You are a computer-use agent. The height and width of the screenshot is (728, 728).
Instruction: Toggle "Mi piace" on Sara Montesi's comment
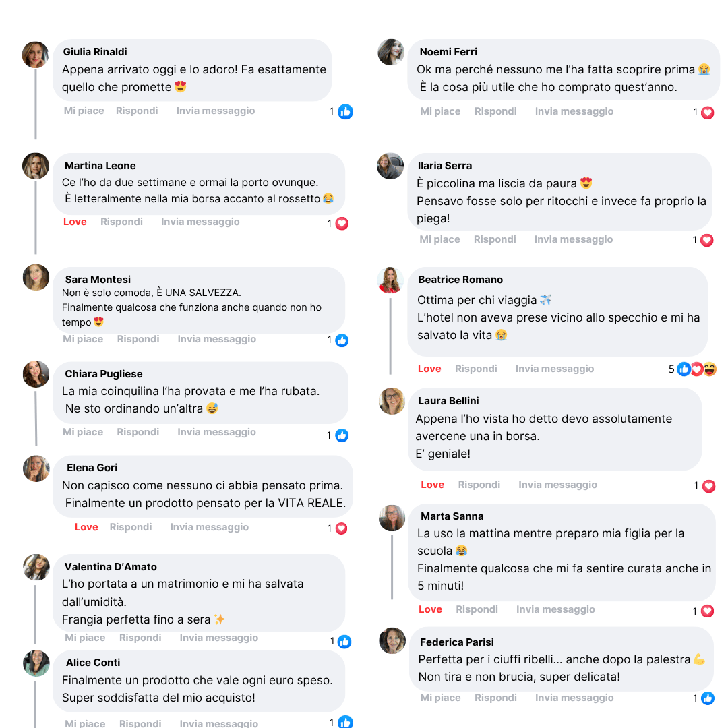[83, 339]
